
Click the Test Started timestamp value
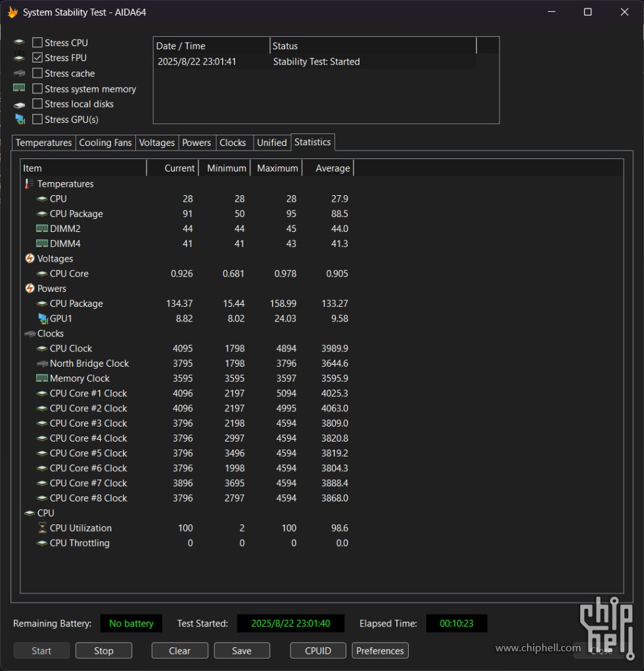coord(290,623)
